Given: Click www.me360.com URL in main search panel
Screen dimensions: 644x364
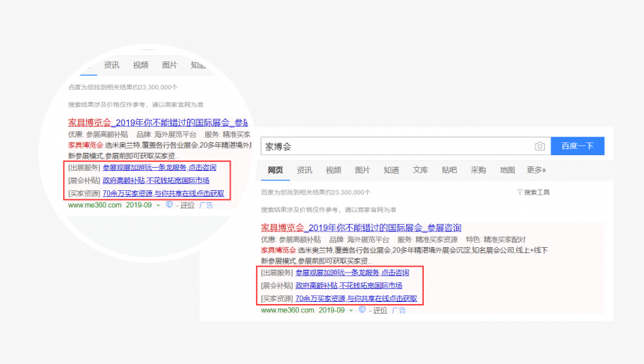Looking at the screenshot, I should point(288,310).
